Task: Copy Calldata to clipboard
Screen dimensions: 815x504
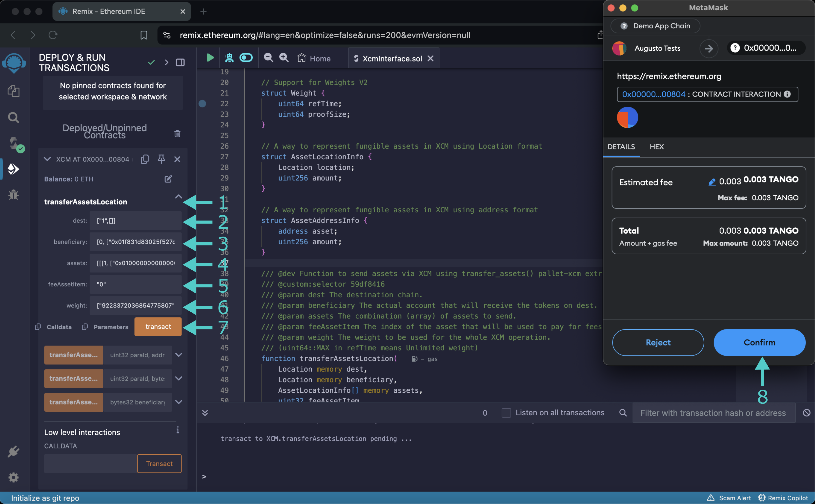Action: click(38, 327)
